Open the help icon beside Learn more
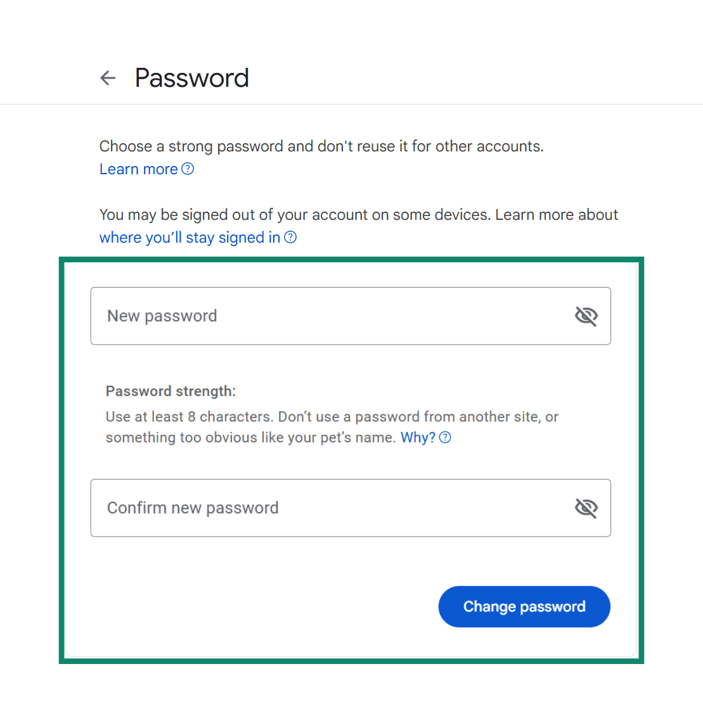The width and height of the screenshot is (703, 728). click(x=188, y=169)
